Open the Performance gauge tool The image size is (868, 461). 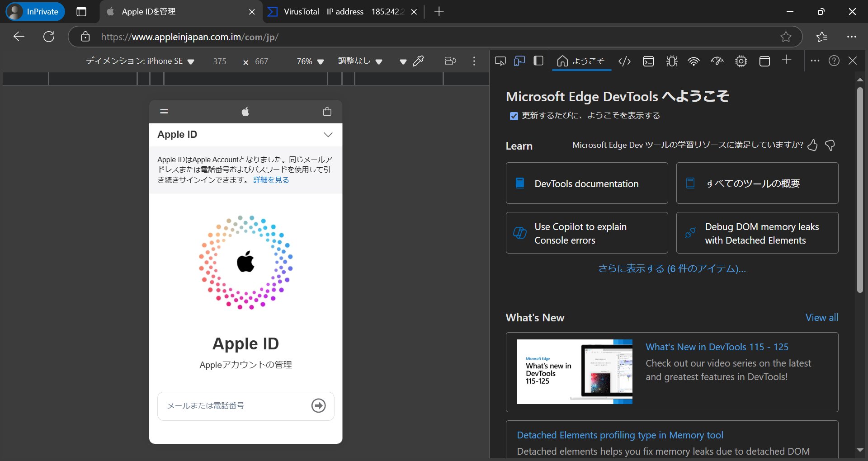coord(717,61)
